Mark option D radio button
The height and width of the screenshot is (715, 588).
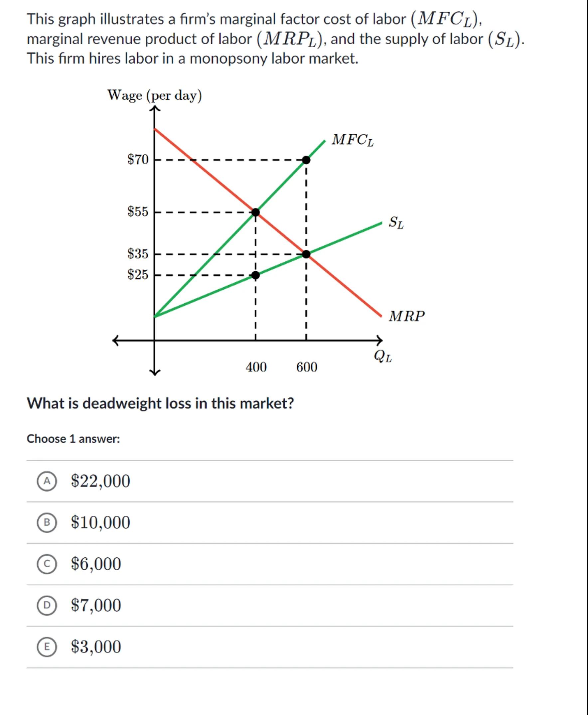click(x=47, y=606)
